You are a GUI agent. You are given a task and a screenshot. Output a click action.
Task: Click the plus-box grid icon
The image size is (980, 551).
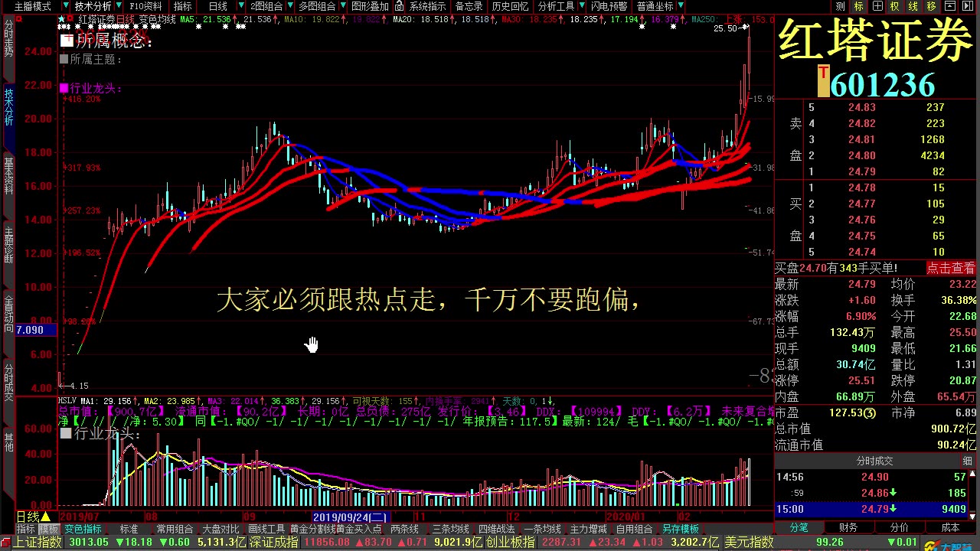(877, 6)
